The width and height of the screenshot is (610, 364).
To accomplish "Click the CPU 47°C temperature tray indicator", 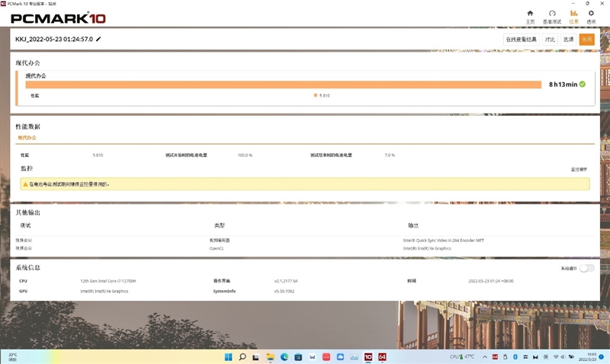I will (x=462, y=356).
